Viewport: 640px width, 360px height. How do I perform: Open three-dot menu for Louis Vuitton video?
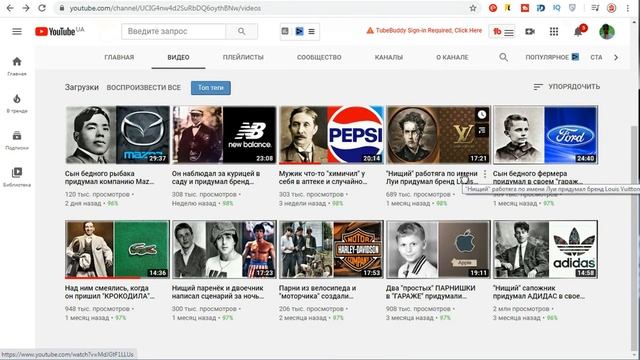coord(485,174)
